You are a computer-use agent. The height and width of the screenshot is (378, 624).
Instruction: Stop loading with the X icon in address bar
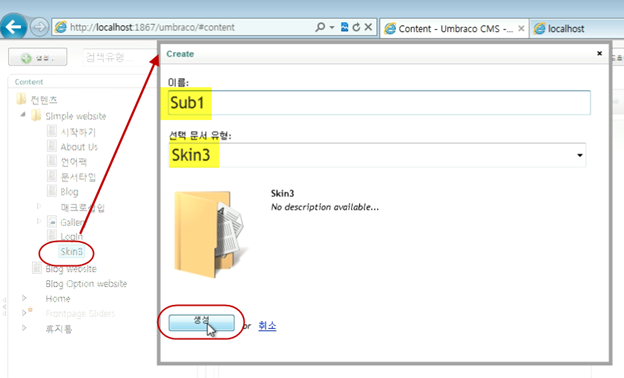(x=368, y=27)
